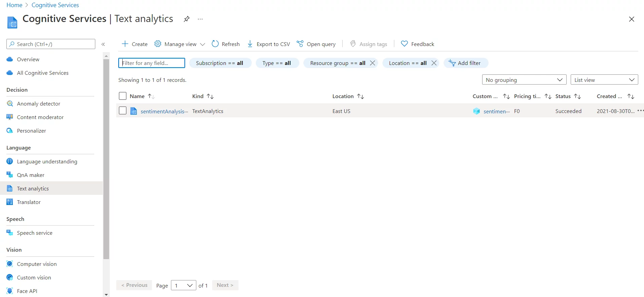
Task: Open the sentimen... resource group link
Action: point(496,111)
